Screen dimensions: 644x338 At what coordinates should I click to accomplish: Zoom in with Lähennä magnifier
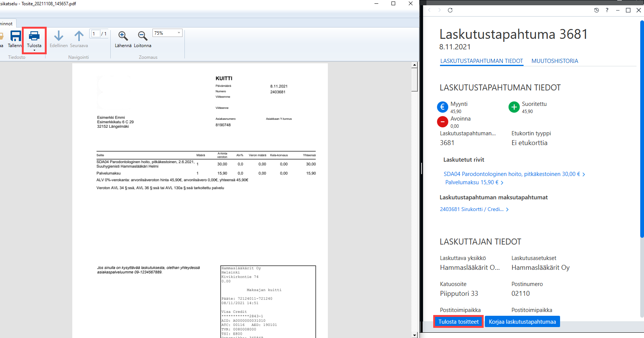click(x=123, y=36)
